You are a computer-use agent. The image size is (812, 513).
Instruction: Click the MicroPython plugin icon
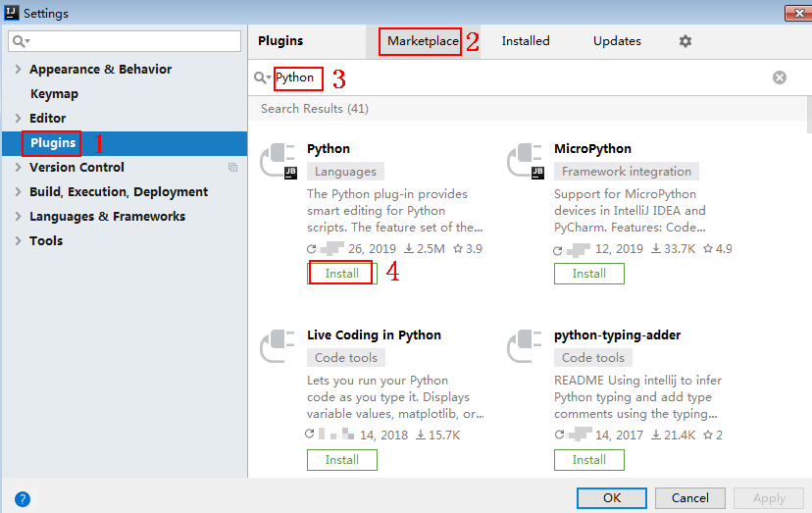(x=526, y=161)
